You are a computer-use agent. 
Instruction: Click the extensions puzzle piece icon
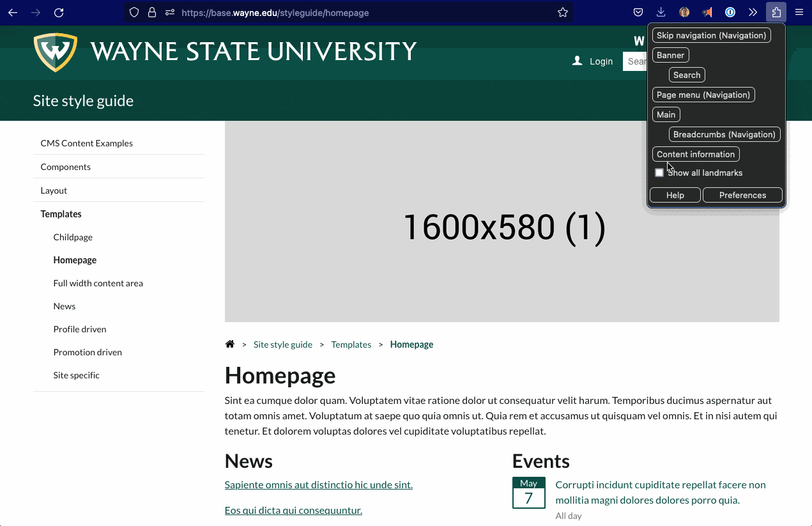[776, 12]
